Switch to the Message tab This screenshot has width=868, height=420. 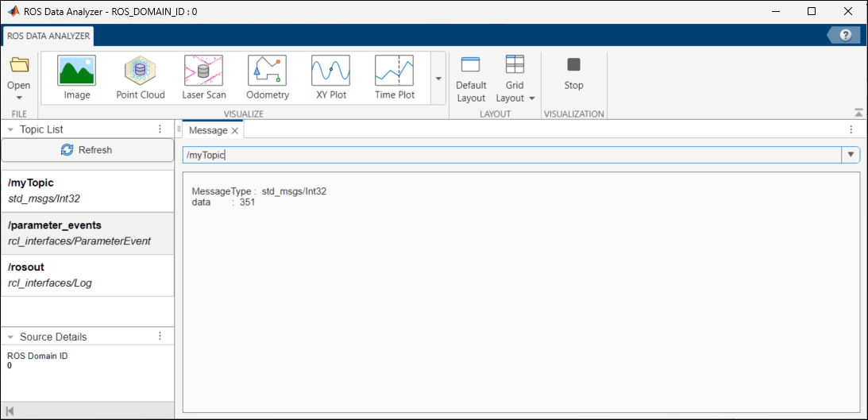point(208,130)
